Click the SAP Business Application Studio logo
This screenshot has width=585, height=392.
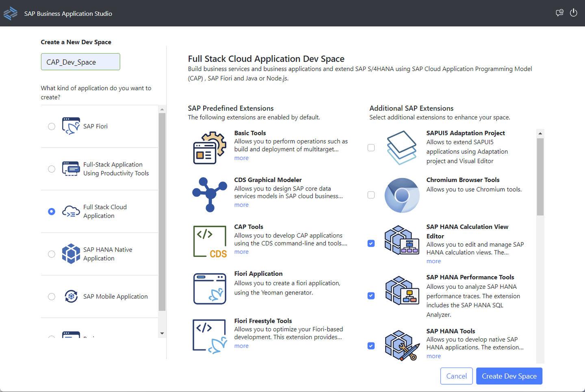(x=11, y=13)
